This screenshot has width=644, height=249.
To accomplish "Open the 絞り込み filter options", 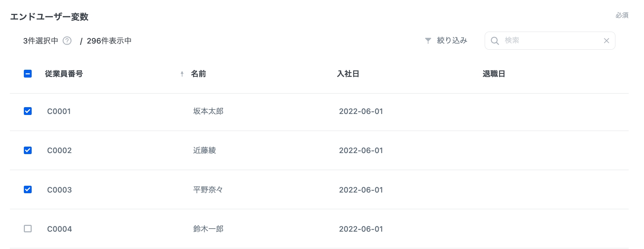I will coord(452,41).
